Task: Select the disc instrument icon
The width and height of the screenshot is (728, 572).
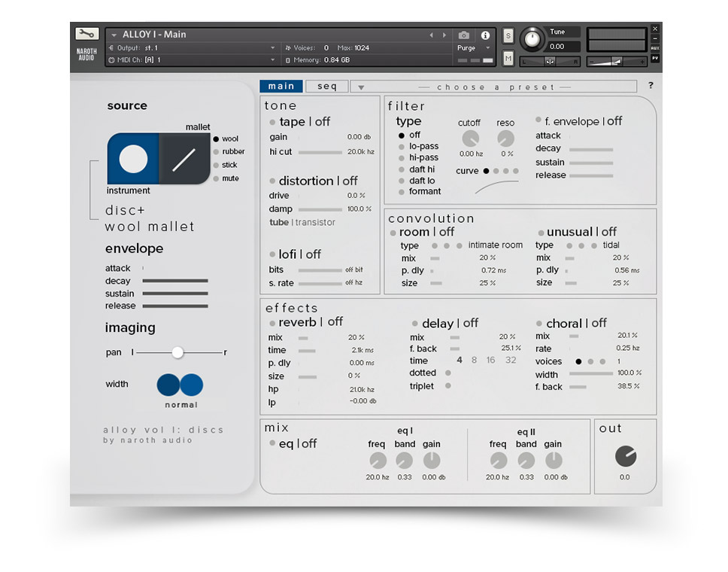Action: point(133,159)
